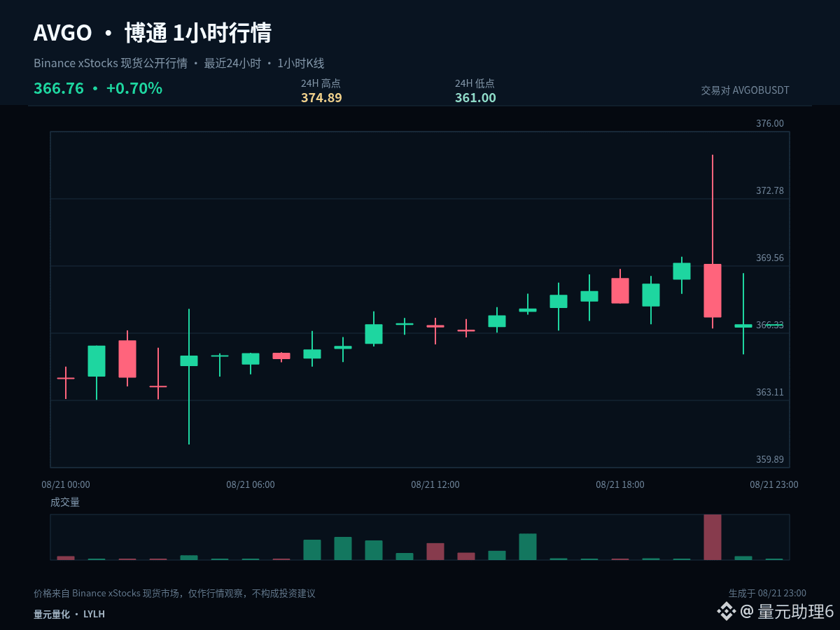Select the 24H 高点 label
840x630 pixels.
tap(321, 83)
